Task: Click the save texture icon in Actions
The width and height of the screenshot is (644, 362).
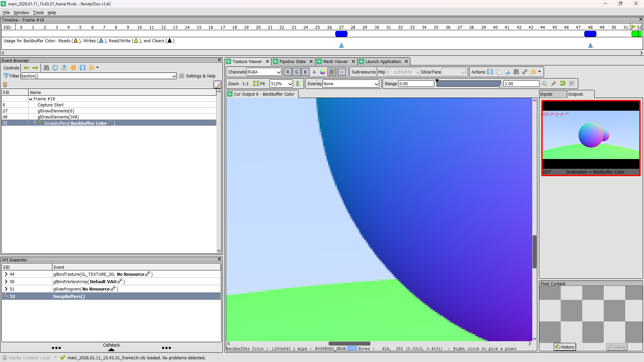Action: pyautogui.click(x=490, y=72)
